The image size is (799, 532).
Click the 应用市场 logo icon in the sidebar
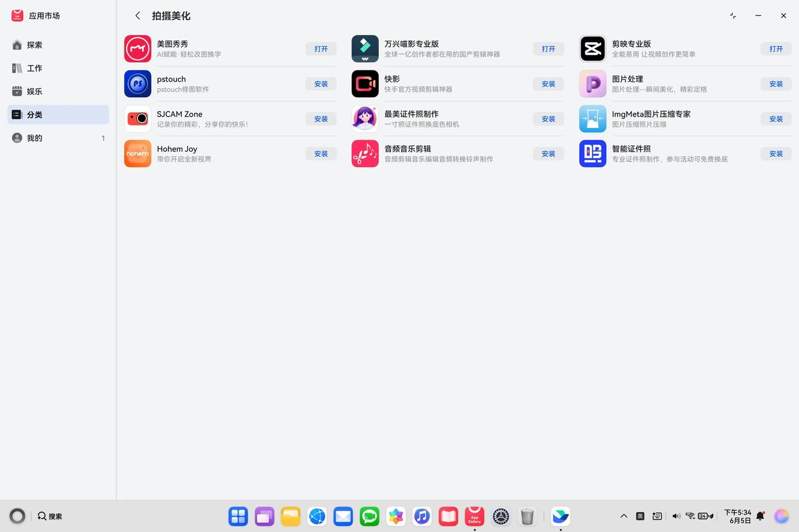point(17,16)
